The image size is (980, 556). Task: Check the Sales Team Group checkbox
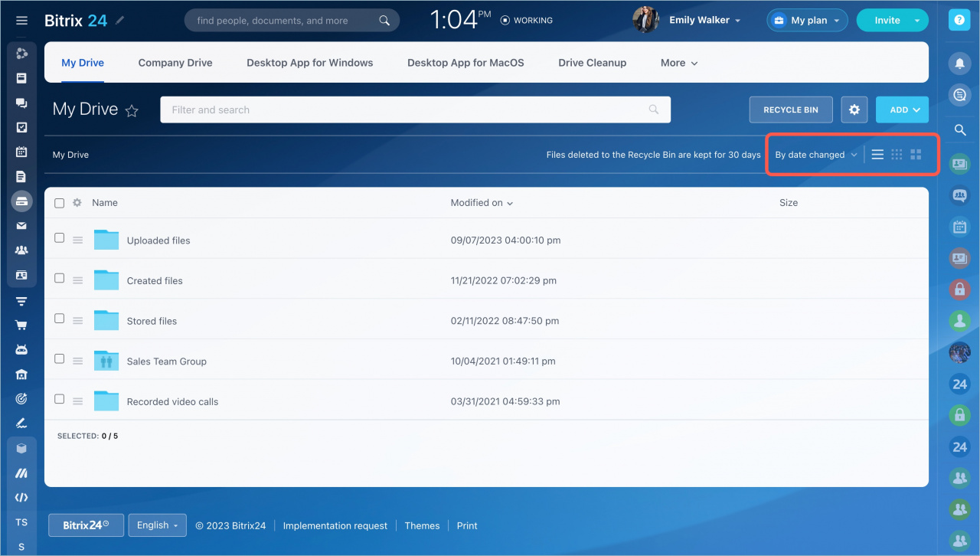tap(60, 358)
